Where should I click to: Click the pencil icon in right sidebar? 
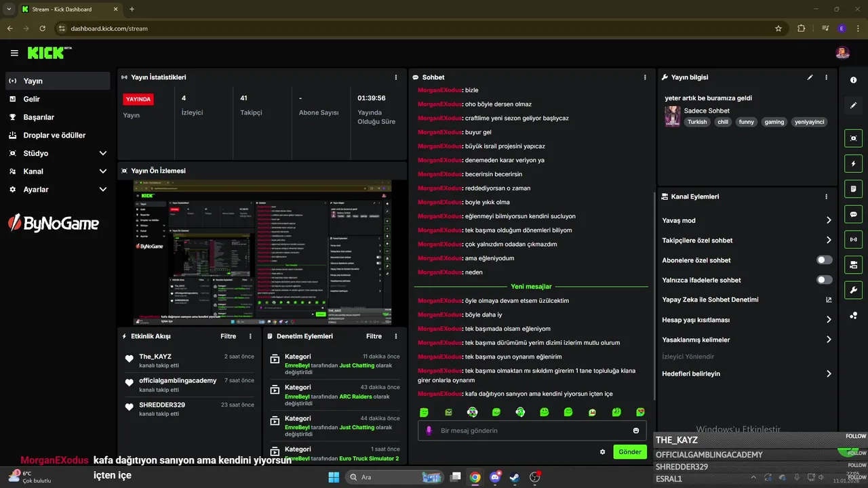[x=853, y=106]
